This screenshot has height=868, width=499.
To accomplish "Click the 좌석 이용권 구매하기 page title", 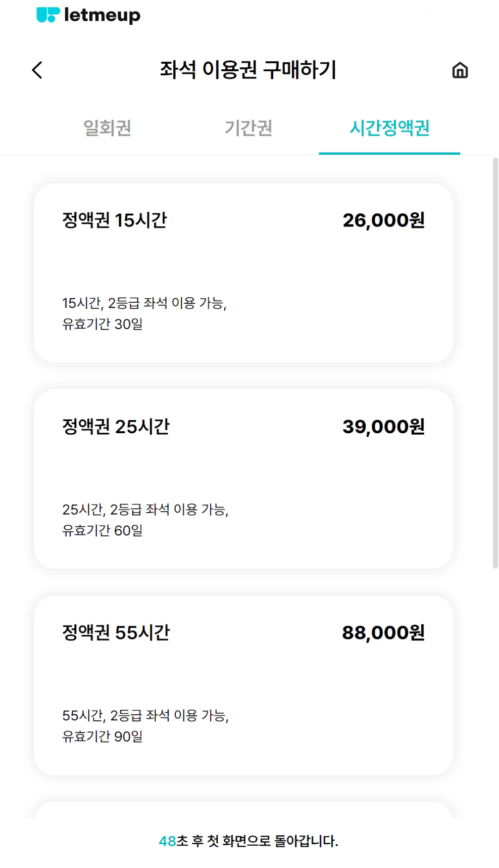I will 248,70.
